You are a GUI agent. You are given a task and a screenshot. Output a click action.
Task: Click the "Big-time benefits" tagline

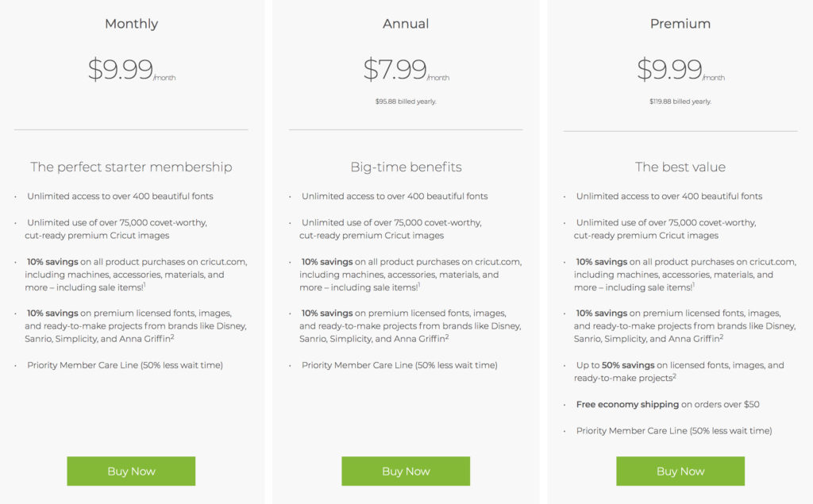click(406, 167)
